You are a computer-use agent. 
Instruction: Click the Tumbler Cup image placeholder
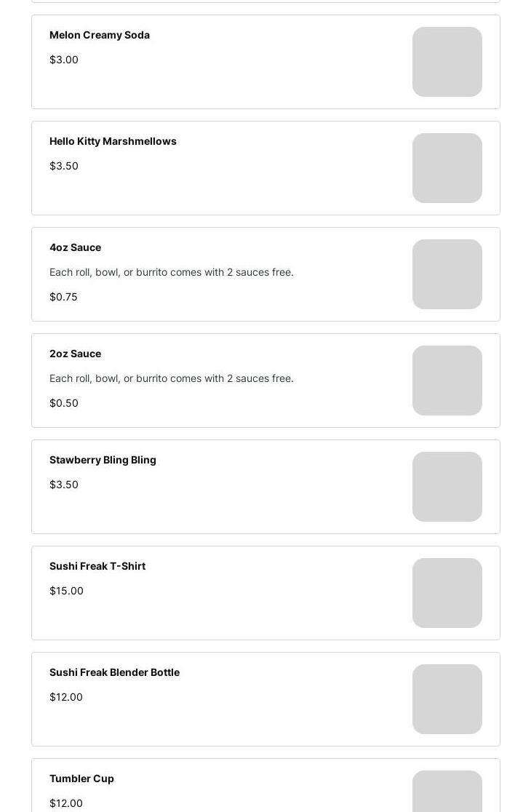click(447, 792)
